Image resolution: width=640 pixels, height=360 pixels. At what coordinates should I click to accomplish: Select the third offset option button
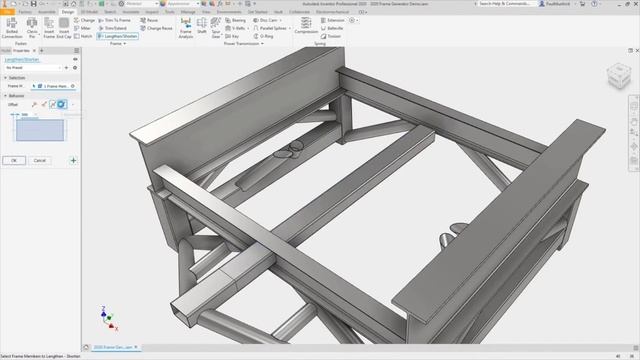pos(53,104)
